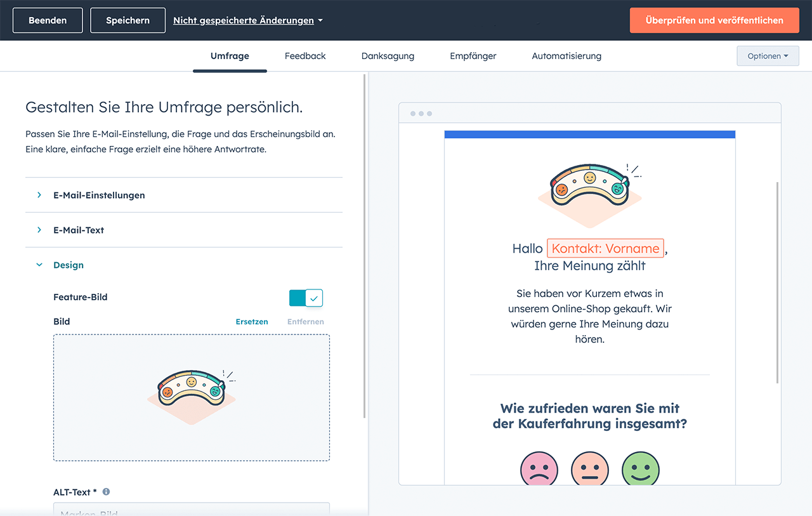This screenshot has width=812, height=516.
Task: Click the Ersetzen image link
Action: pos(252,322)
